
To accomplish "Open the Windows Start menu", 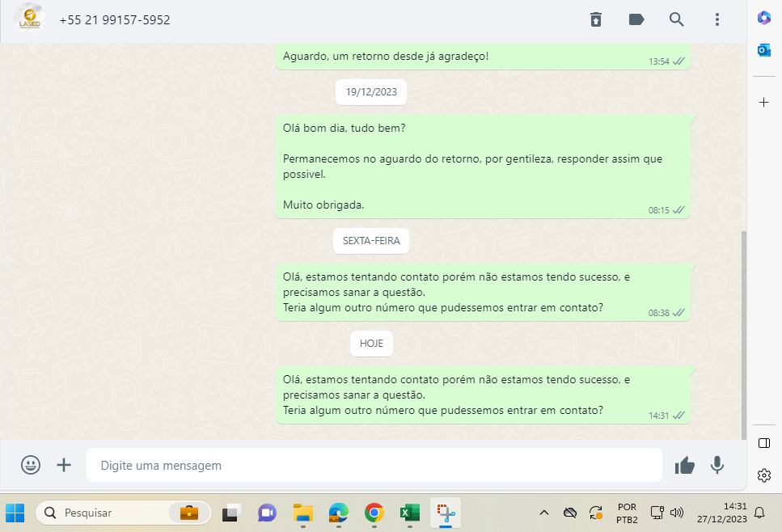I will [15, 513].
